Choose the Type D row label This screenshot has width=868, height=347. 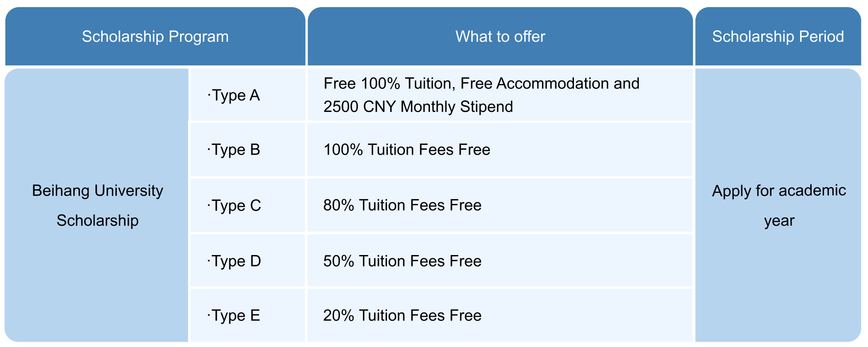(235, 261)
